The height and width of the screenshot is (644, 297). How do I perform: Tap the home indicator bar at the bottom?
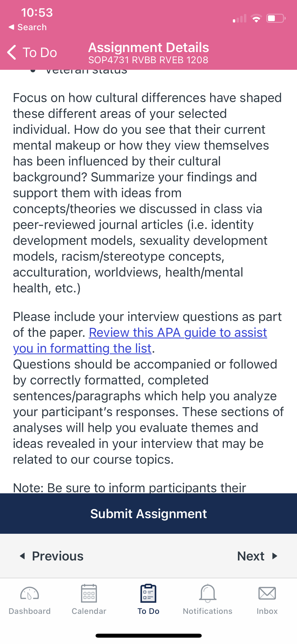point(148,636)
